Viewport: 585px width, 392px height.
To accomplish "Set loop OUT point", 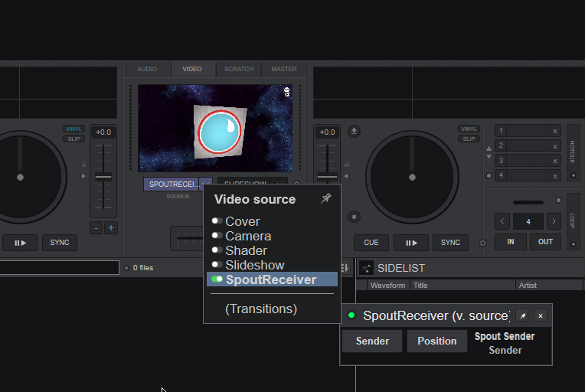I will 545,242.
